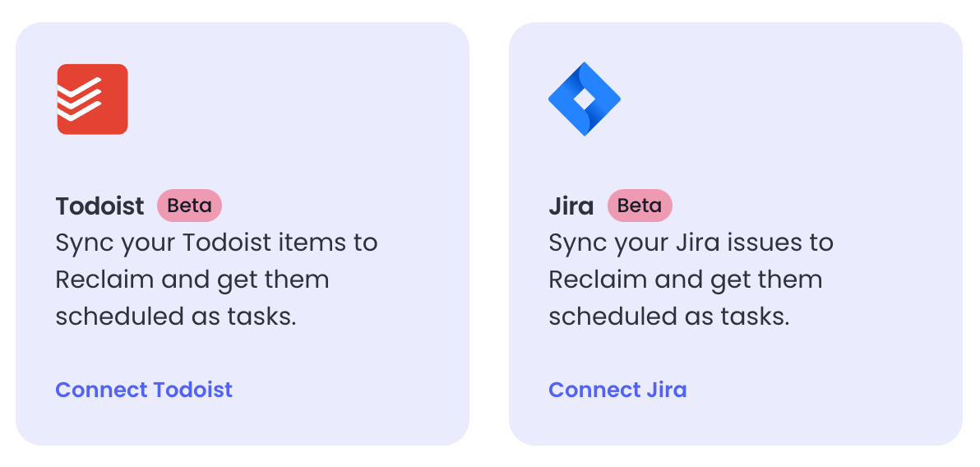Viewport: 980px width, 467px height.
Task: Click the Jira issues sync description
Action: 691,280
